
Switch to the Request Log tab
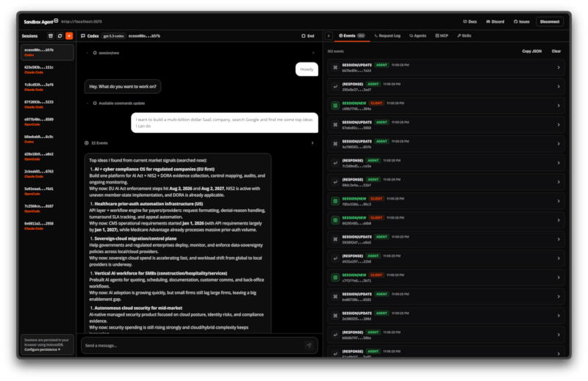pyautogui.click(x=387, y=35)
